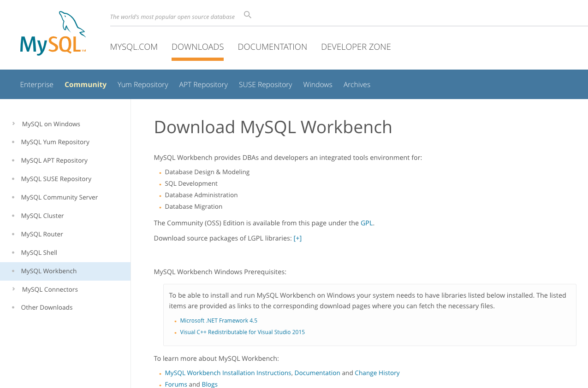Open MySQL Workbench Installation Instructions link

click(x=228, y=373)
